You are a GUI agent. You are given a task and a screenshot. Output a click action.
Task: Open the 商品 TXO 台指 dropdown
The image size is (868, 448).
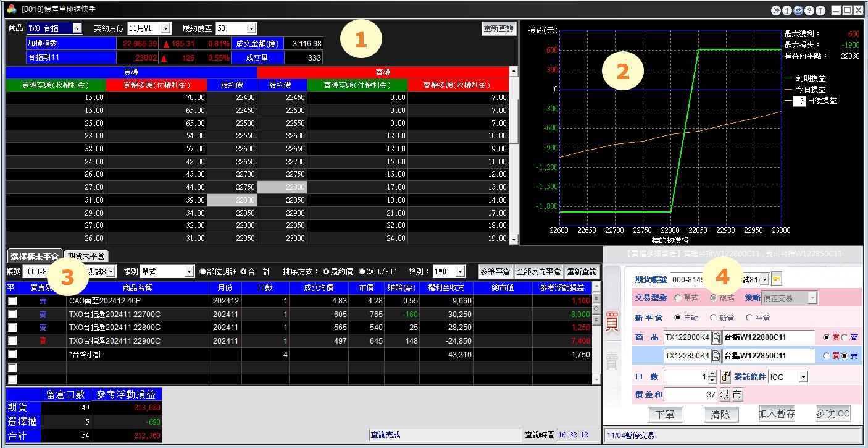[x=77, y=28]
